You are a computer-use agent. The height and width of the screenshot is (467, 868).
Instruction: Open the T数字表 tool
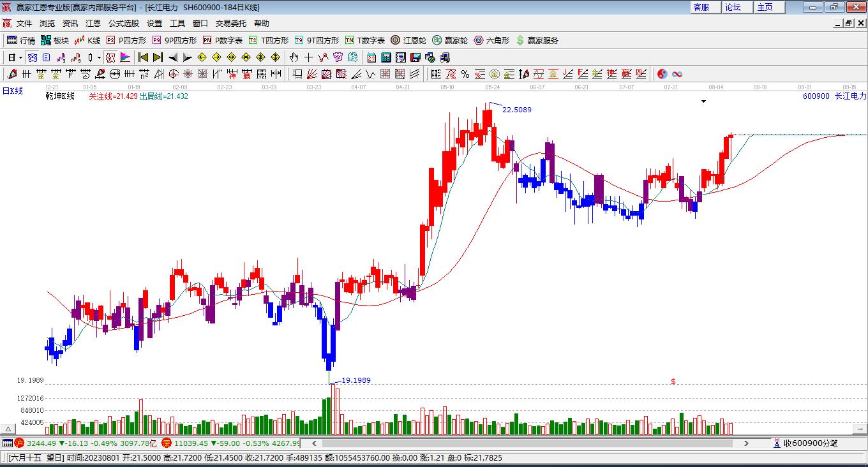pos(365,40)
